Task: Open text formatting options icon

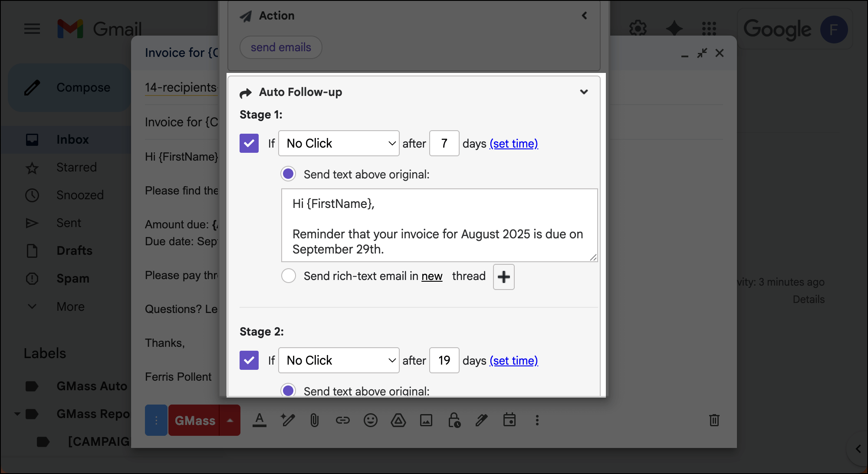Action: (x=260, y=420)
